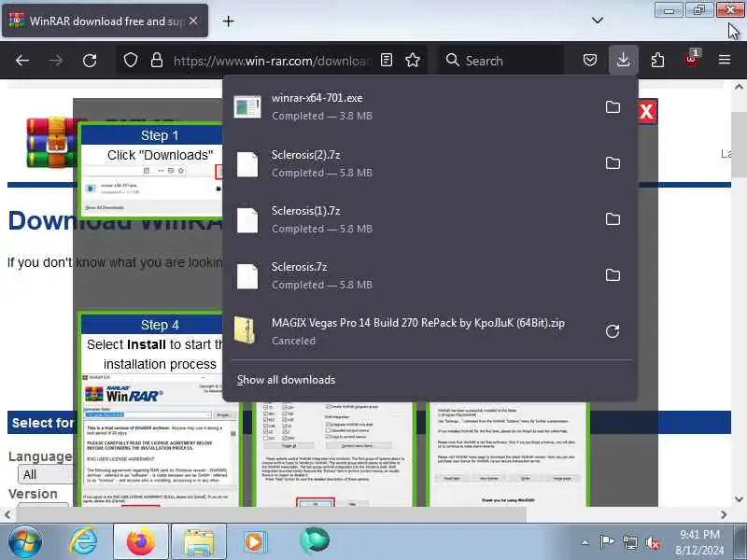Image resolution: width=747 pixels, height=560 pixels.
Task: Open the network status tray icon
Action: click(x=629, y=542)
